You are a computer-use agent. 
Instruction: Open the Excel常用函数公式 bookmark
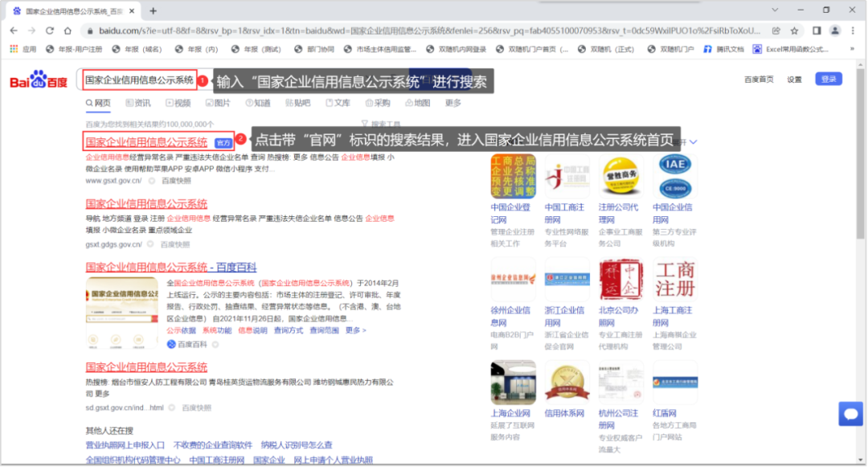(791, 49)
